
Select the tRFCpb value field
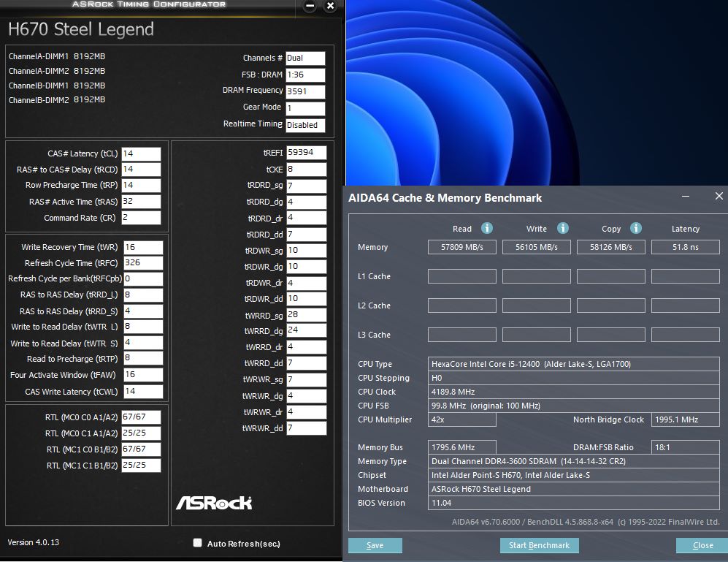143,279
